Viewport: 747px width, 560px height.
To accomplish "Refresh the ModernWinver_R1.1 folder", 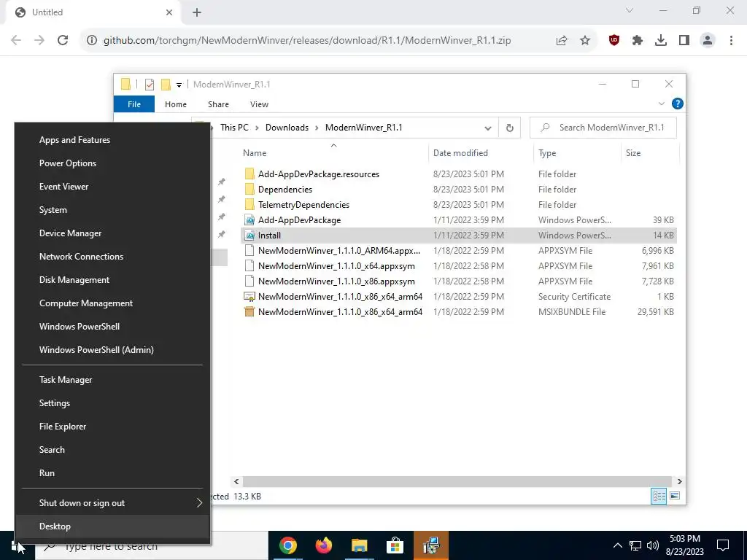I will pos(510,128).
